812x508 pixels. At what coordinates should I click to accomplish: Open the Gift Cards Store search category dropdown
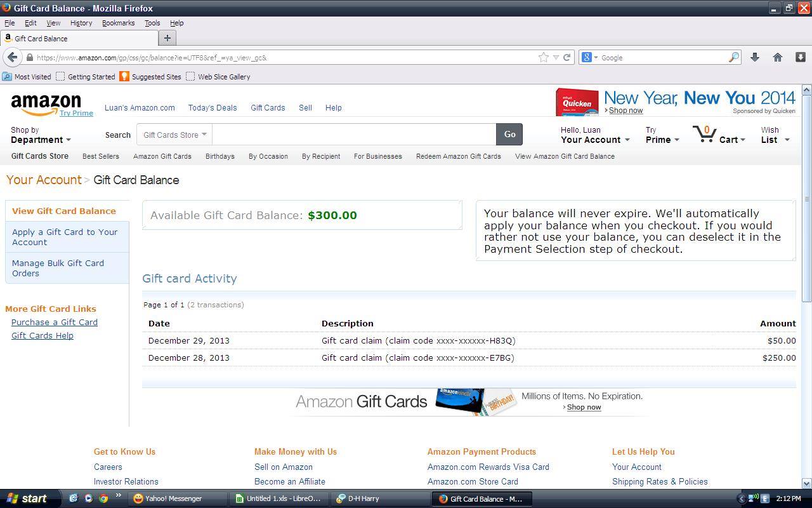[174, 135]
